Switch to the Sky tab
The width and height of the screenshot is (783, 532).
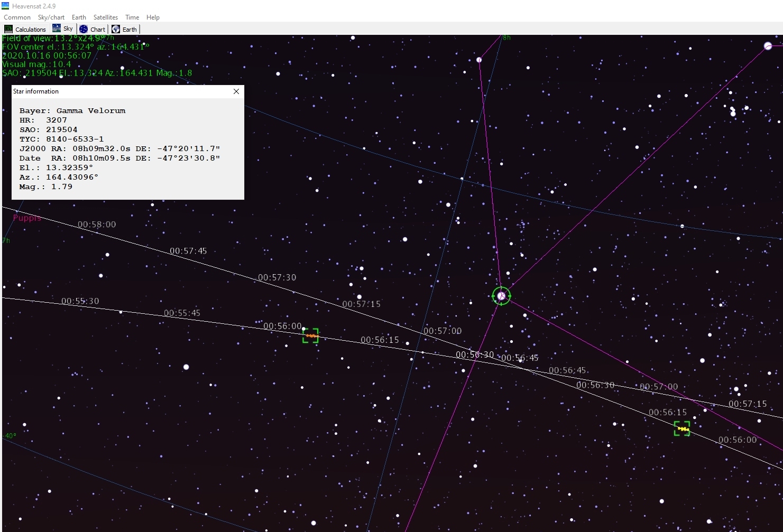63,29
